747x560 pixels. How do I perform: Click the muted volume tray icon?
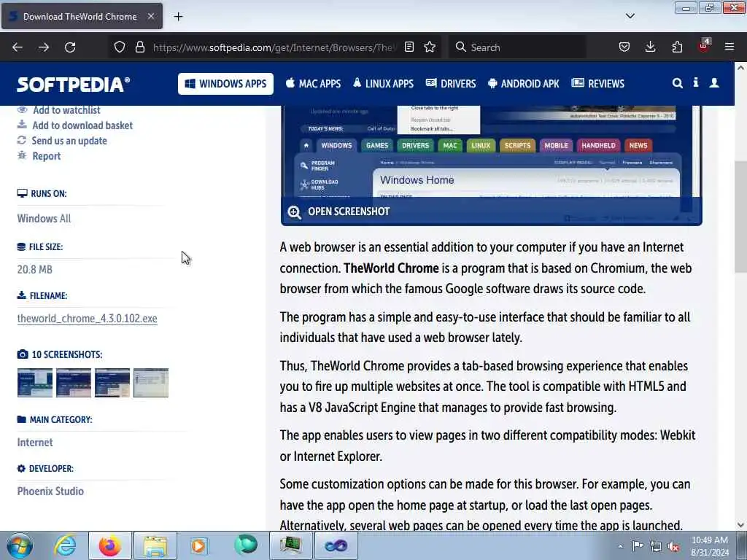[673, 547]
